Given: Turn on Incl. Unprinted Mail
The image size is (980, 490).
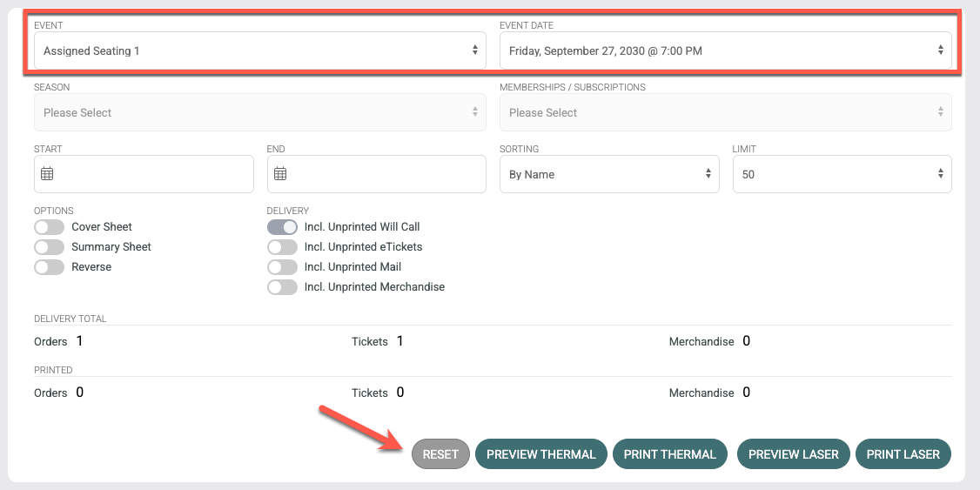Looking at the screenshot, I should (283, 267).
